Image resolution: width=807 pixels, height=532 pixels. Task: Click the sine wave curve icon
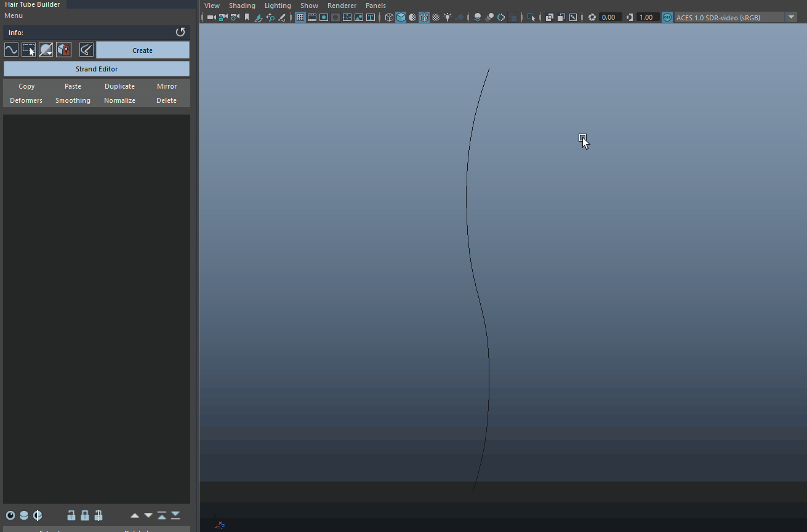(x=11, y=50)
